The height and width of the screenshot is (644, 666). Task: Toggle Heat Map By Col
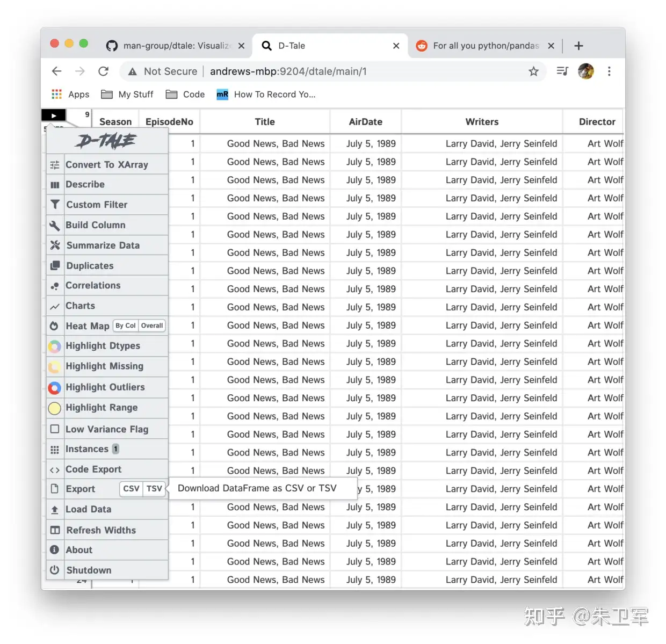[x=126, y=325]
